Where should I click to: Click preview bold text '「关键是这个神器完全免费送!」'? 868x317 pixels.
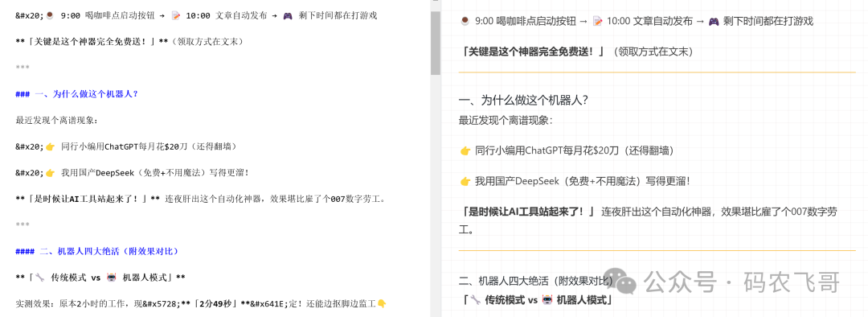coord(534,51)
